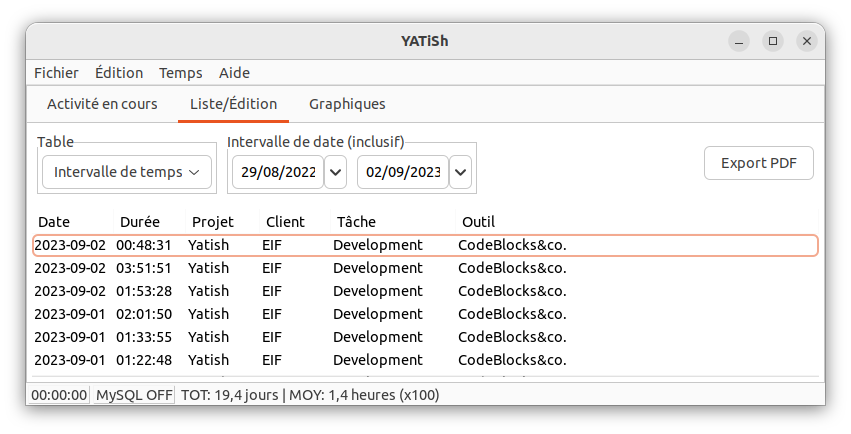The image size is (851, 434).
Task: Maximize the YATiSh window
Action: (x=773, y=41)
